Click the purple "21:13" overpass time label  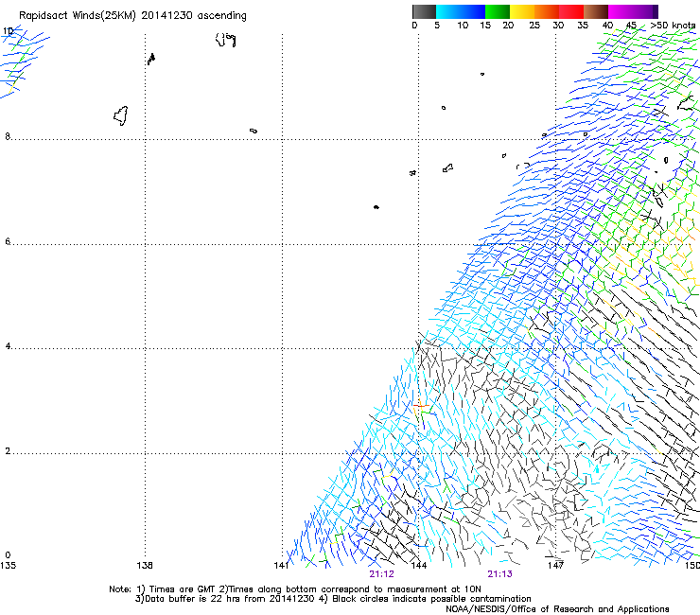click(x=500, y=574)
